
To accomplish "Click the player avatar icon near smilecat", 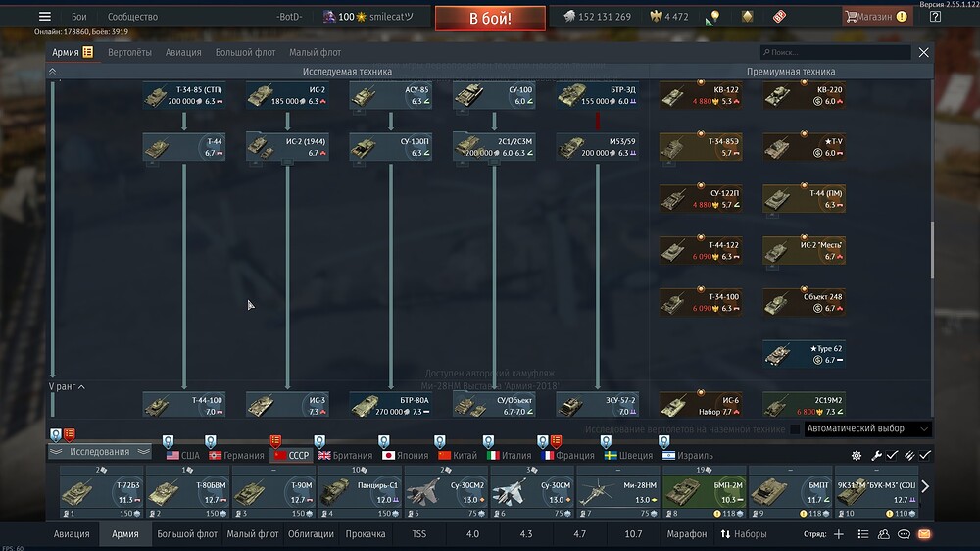I will 329,17.
